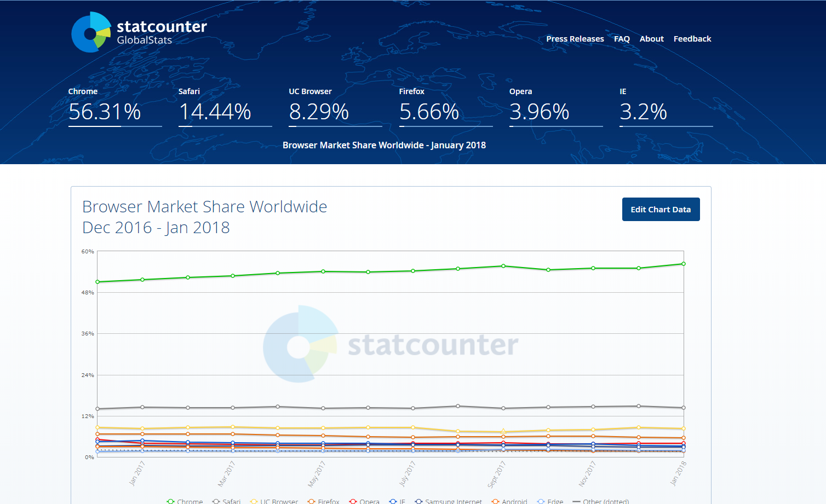Screen dimensions: 826x504
Task: Toggle the Chrome series in the legend
Action: (x=185, y=501)
